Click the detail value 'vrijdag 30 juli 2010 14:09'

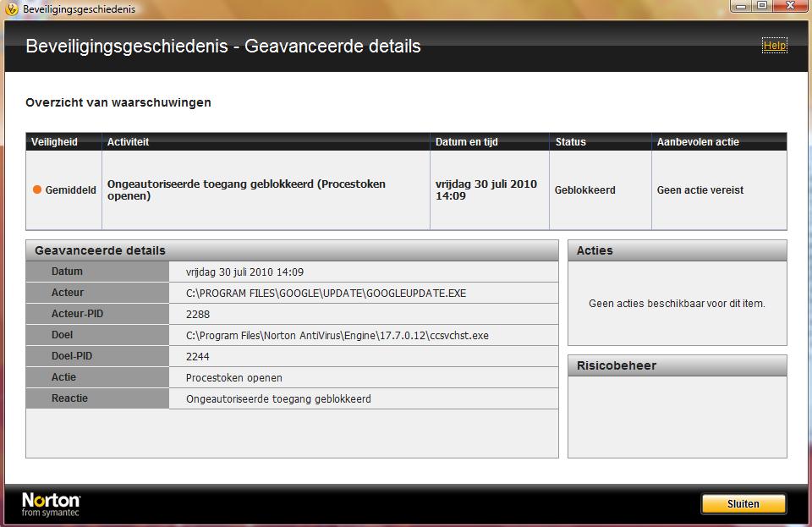coord(244,272)
